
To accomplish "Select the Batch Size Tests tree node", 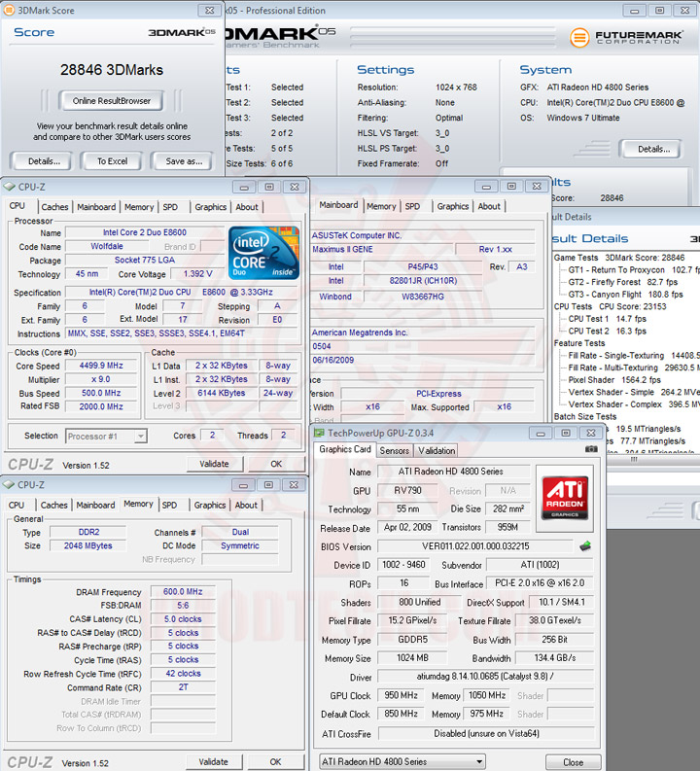I will [x=585, y=416].
